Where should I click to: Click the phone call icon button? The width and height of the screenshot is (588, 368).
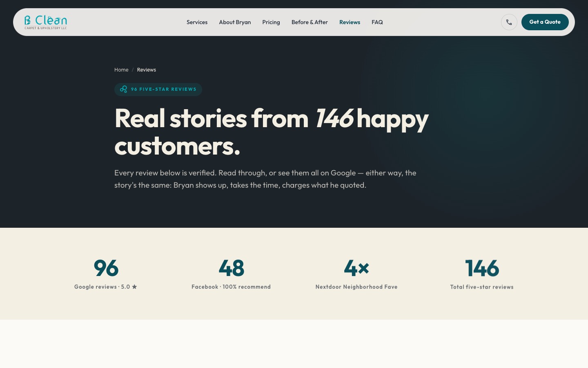(x=509, y=22)
